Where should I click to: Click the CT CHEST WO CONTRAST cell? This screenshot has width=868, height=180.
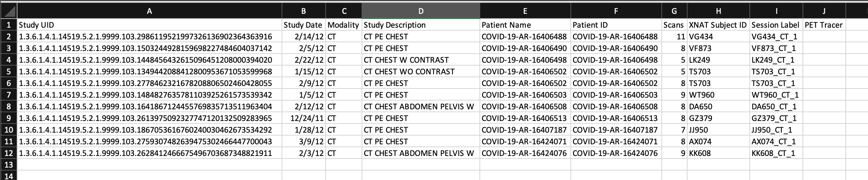[x=421, y=72]
